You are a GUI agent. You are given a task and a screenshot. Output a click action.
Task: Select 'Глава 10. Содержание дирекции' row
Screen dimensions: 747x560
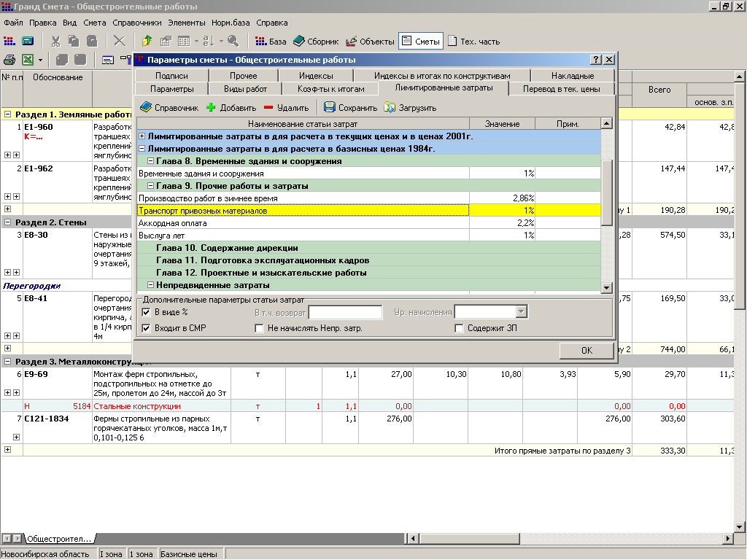[368, 248]
